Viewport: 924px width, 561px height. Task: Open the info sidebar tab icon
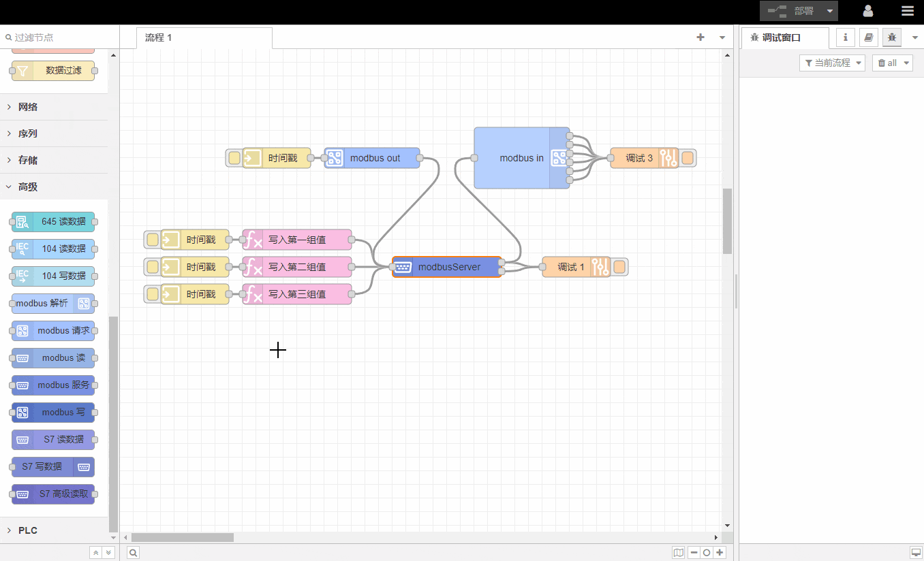click(846, 37)
